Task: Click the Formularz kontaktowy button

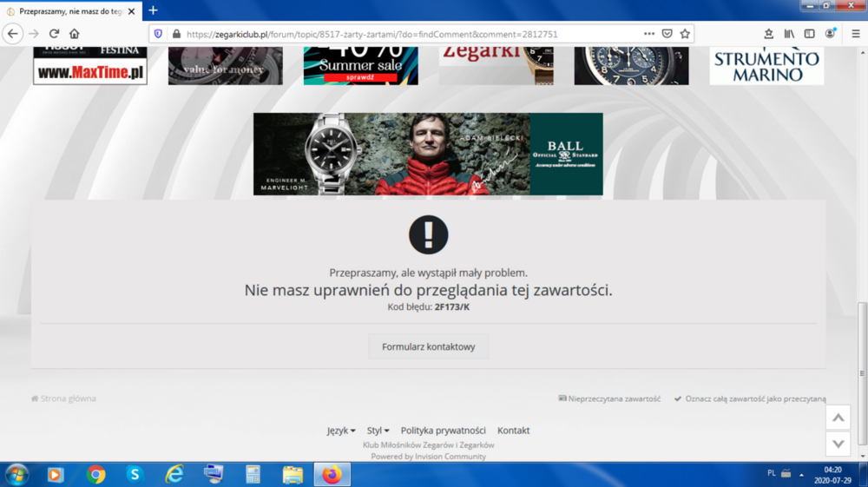Action: click(429, 346)
